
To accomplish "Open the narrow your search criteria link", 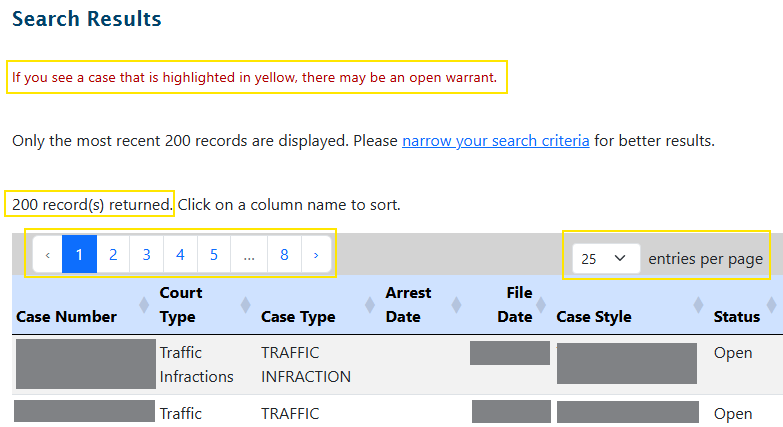I will (495, 141).
